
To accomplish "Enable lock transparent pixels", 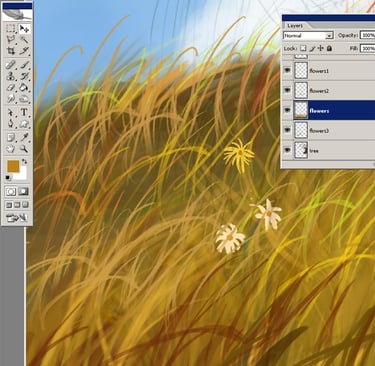I will tap(303, 48).
